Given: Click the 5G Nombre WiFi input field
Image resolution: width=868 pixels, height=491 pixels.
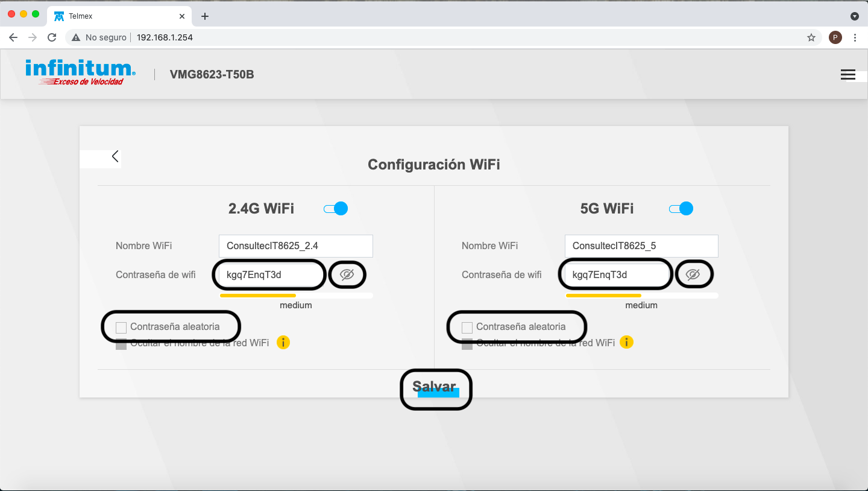Looking at the screenshot, I should 641,246.
